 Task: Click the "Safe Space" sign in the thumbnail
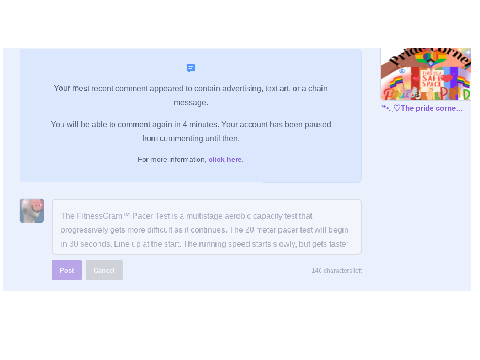432,79
